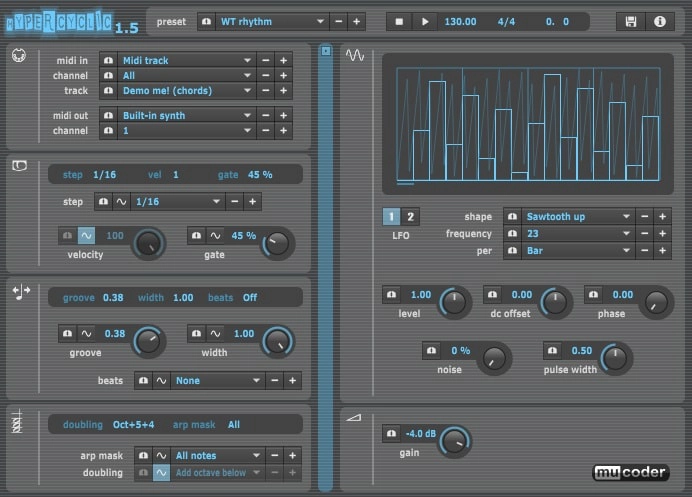Click the MIDI learn icon for phase

pyautogui.click(x=594, y=294)
